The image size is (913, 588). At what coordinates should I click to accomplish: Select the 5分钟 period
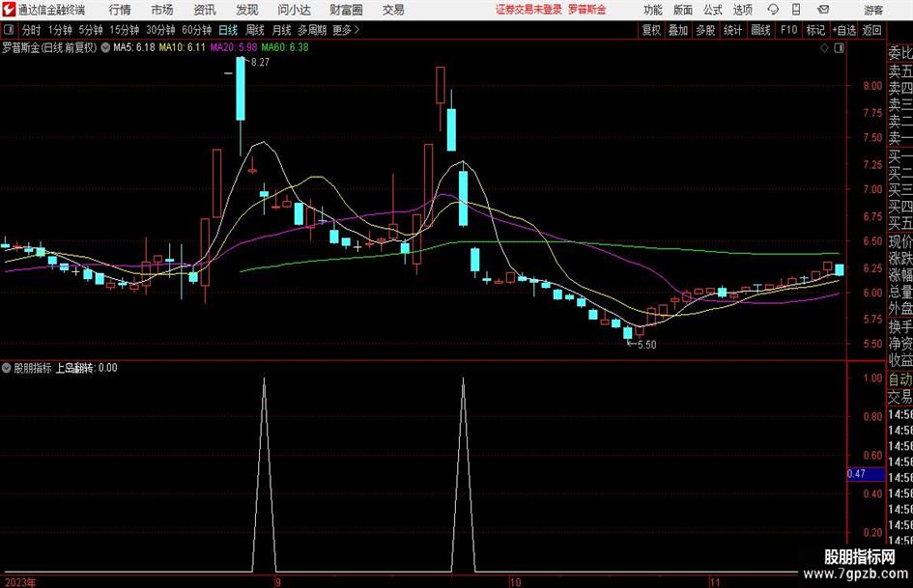tap(90, 30)
